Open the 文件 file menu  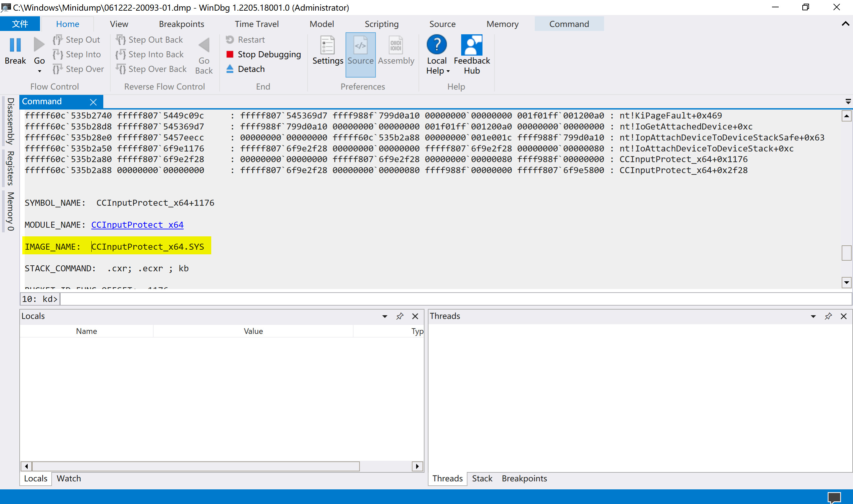[20, 24]
